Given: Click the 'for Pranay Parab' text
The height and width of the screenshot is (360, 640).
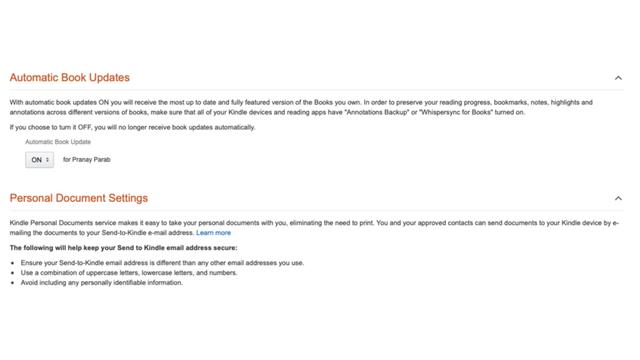Looking at the screenshot, I should click(x=87, y=160).
